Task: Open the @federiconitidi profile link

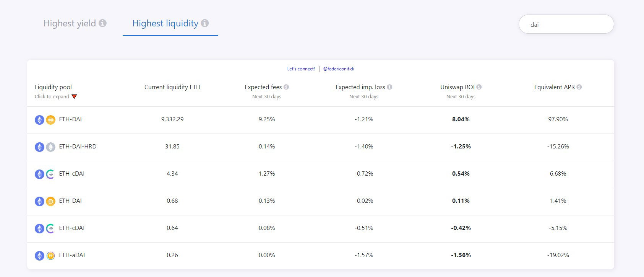Action: (x=339, y=69)
